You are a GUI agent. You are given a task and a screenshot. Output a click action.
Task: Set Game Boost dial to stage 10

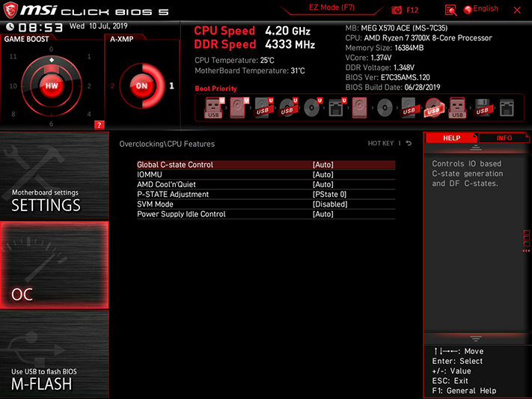pyautogui.click(x=13, y=86)
